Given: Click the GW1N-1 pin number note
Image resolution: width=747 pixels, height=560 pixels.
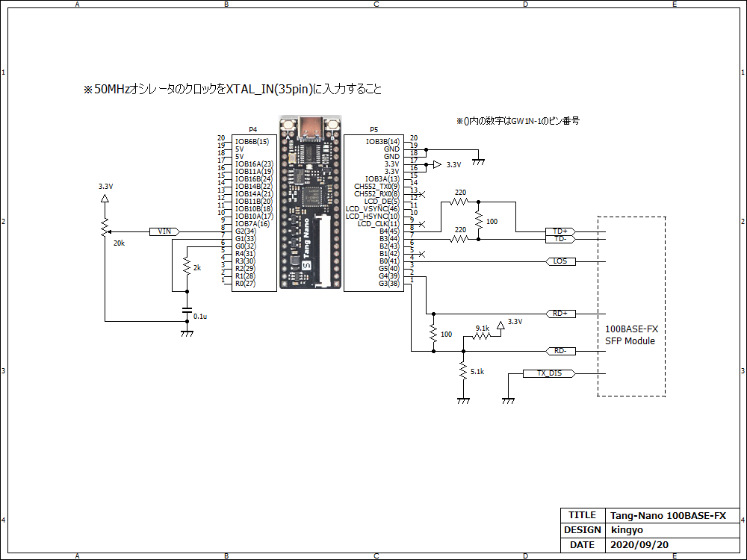Looking at the screenshot, I should point(518,121).
